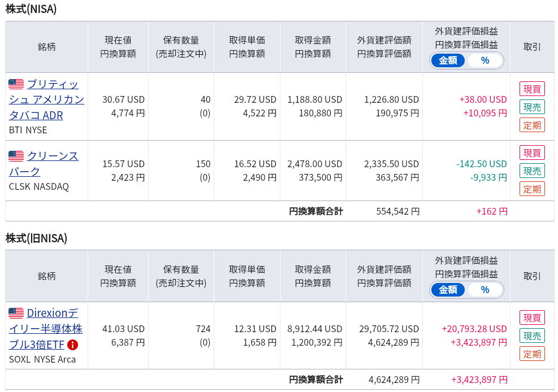
Task: Select 現売 sell button for SOXL
Action: click(532, 336)
